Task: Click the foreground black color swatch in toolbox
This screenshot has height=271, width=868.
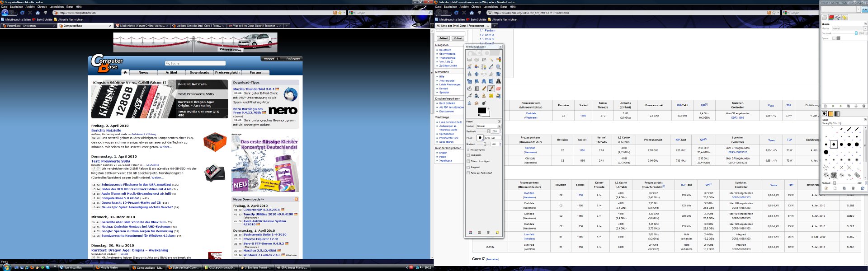Action: [482, 111]
